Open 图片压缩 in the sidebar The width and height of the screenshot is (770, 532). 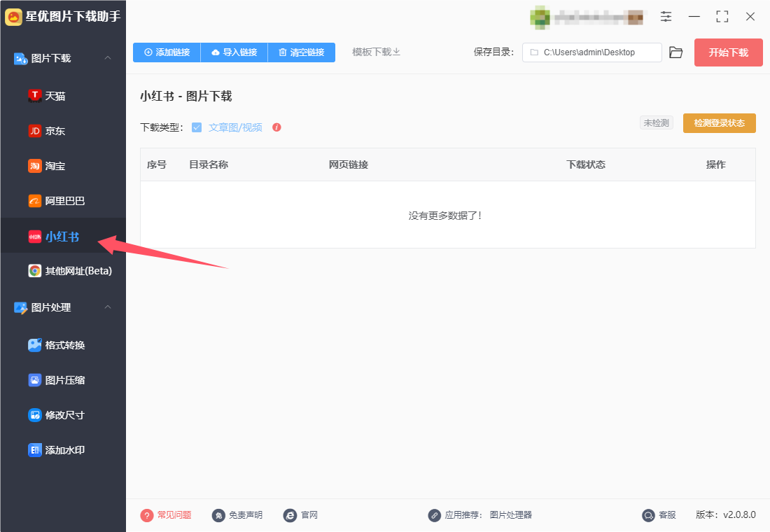(x=63, y=379)
